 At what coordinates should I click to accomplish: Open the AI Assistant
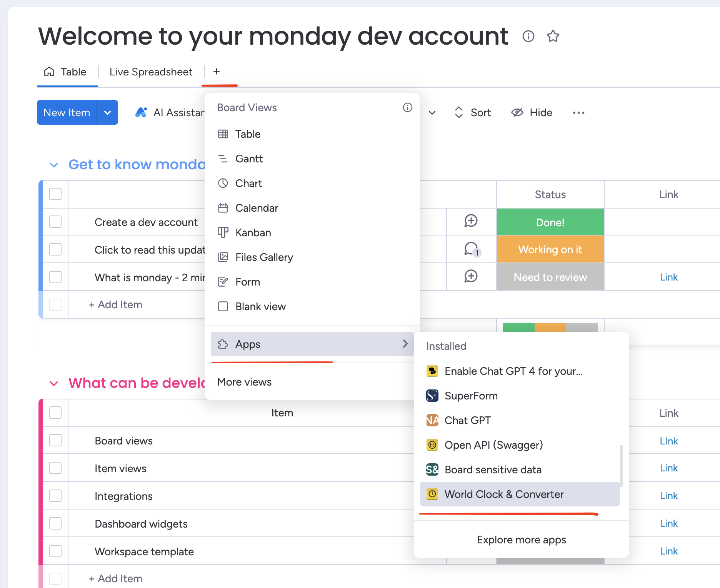(170, 112)
